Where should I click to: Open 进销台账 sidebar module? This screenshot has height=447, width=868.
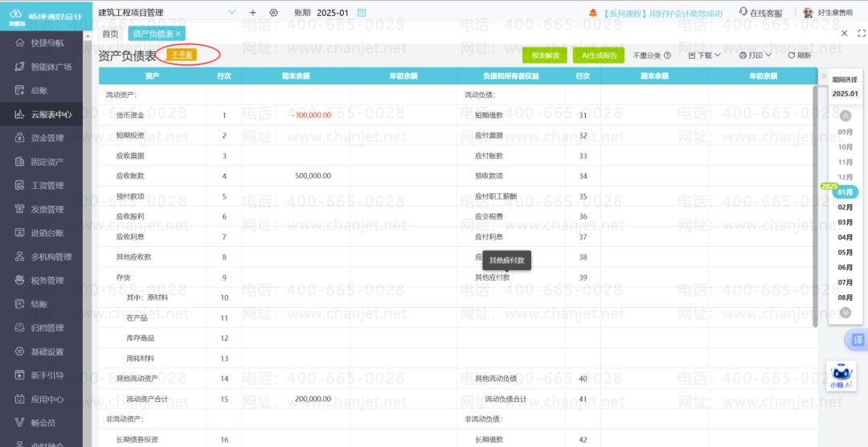(x=42, y=232)
